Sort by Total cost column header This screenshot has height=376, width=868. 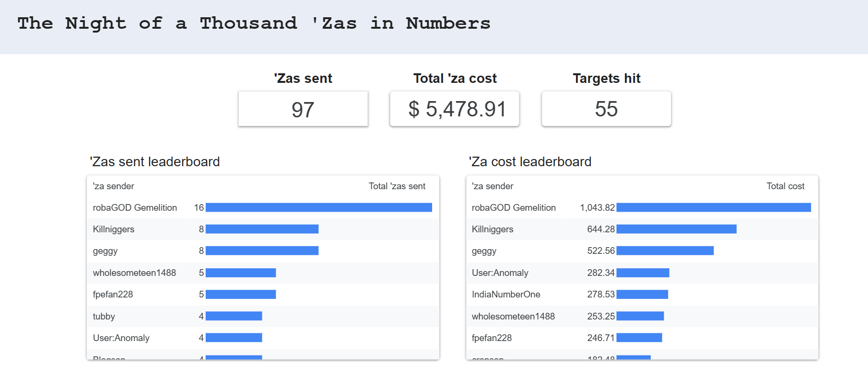pos(785,186)
